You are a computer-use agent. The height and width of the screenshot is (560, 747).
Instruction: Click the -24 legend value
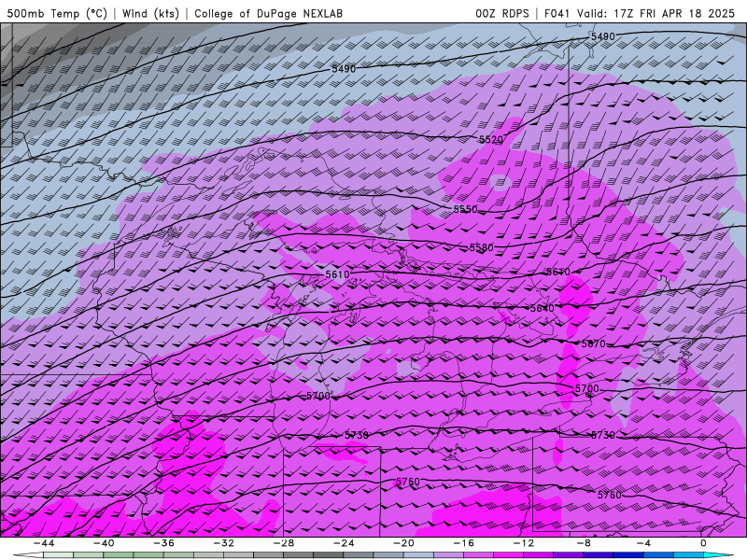344,543
